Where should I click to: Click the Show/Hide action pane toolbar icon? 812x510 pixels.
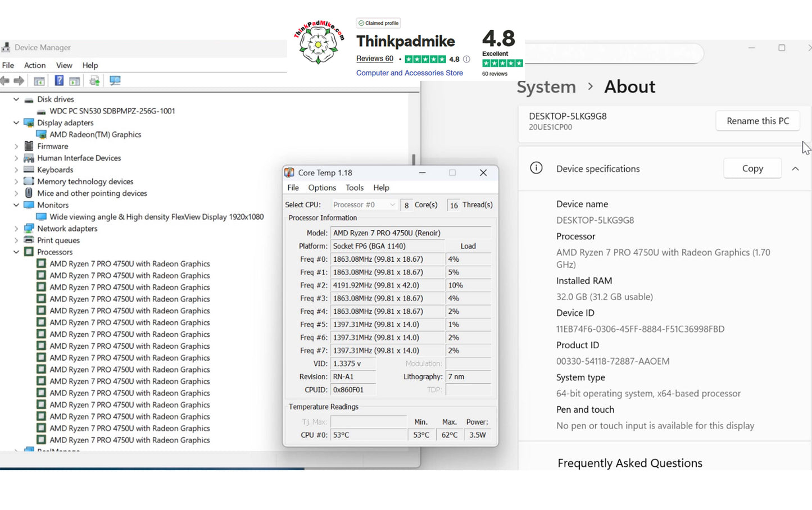pos(75,81)
